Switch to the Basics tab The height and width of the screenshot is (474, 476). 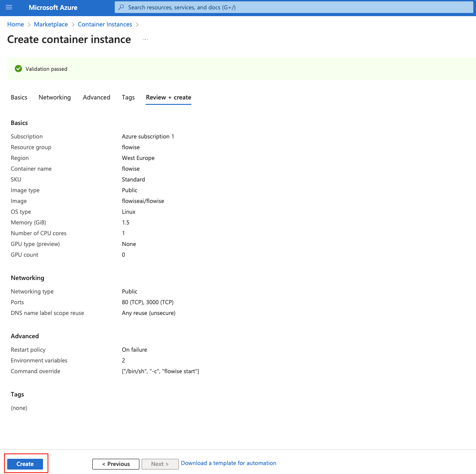coord(19,97)
